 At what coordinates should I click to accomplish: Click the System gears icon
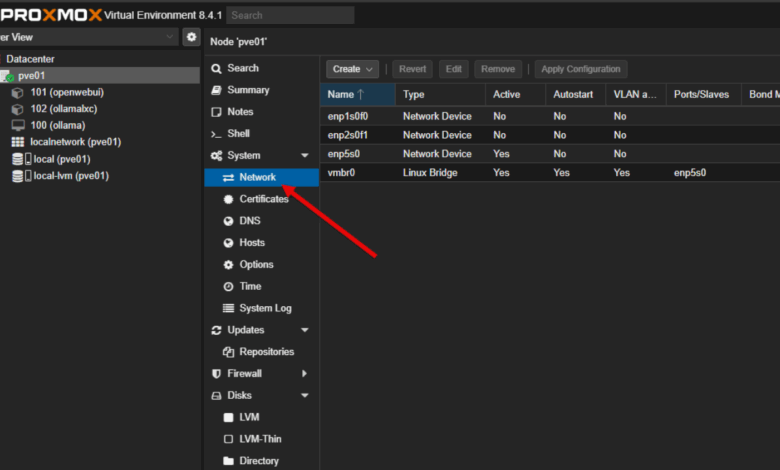click(216, 156)
